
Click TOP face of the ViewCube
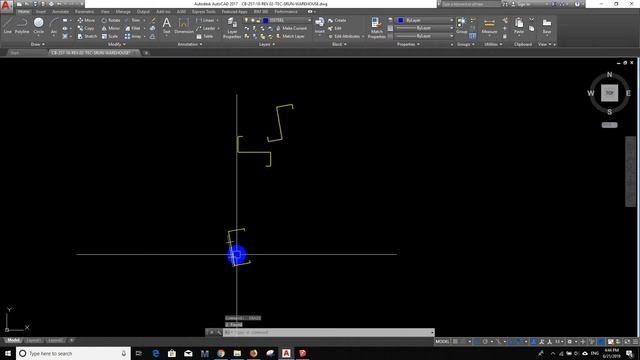point(609,93)
